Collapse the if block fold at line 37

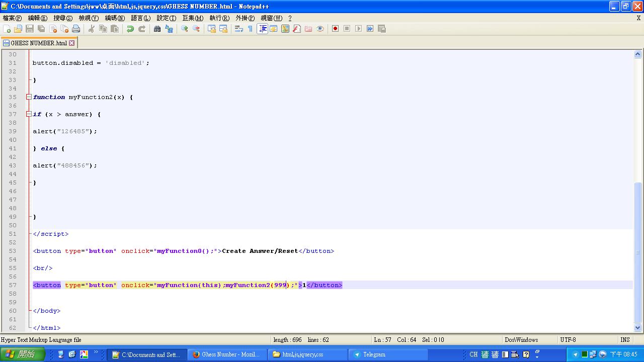(x=29, y=114)
